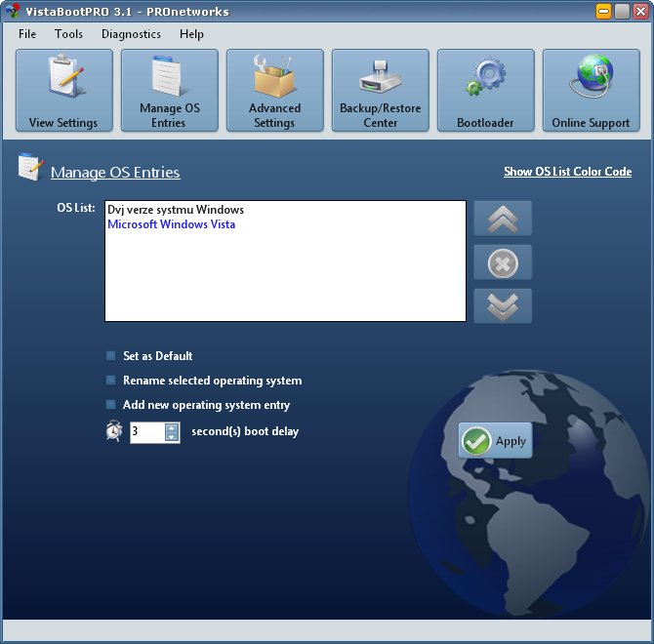Check Add new operating system entry
Viewport: 654px width, 644px height.
(x=110, y=404)
